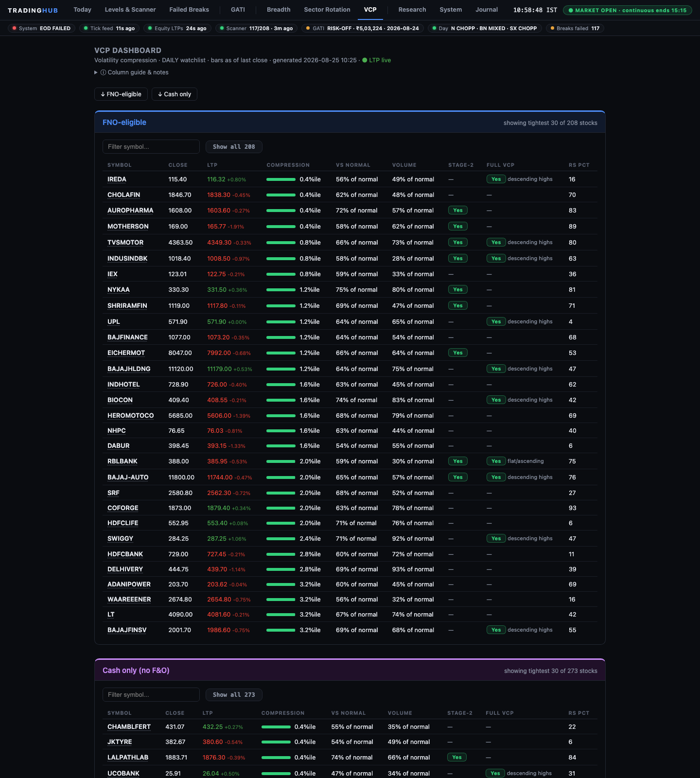Click the Scanner 117/208 status chip
This screenshot has width=700, height=778.
coord(256,28)
